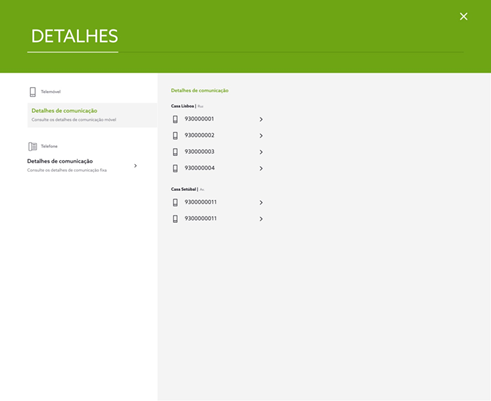The height and width of the screenshot is (401, 491).
Task: Open chevron for fixed Detalhes de comunicação
Action: [135, 166]
